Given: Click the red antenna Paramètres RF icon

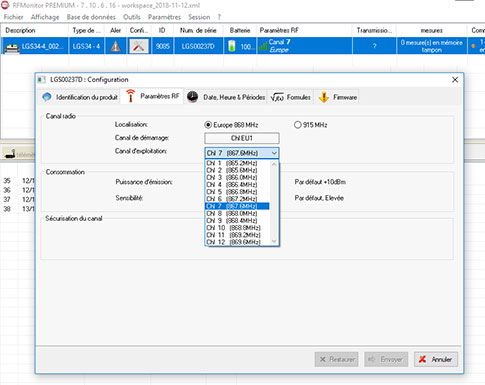Looking at the screenshot, I should [131, 96].
